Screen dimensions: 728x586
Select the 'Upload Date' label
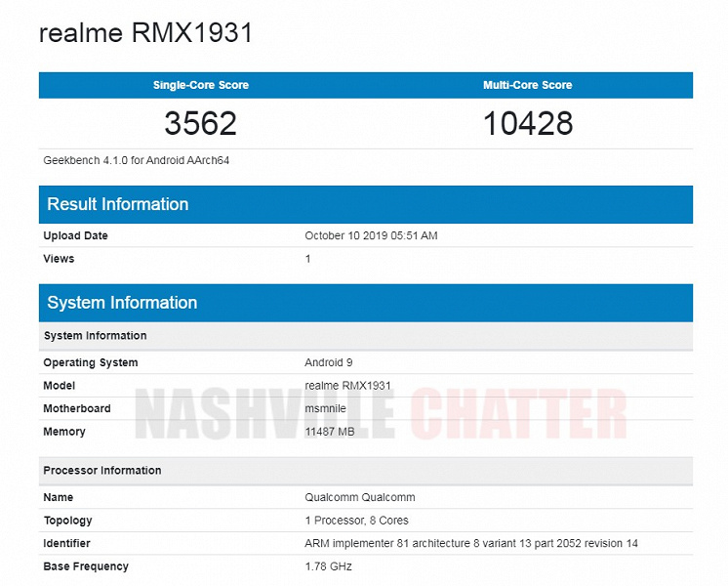tap(75, 235)
